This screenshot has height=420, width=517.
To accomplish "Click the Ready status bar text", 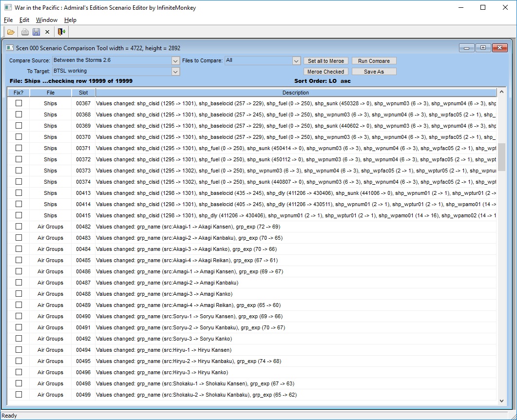I will pos(9,416).
